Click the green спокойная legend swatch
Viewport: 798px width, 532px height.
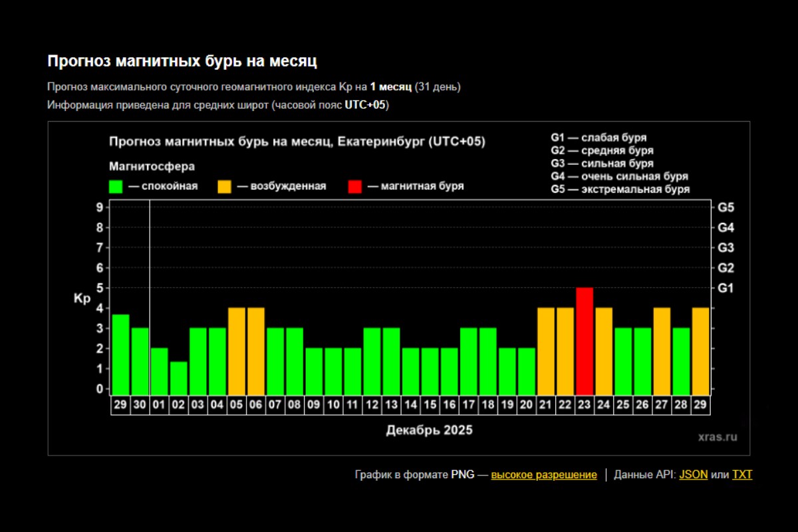[116, 187]
